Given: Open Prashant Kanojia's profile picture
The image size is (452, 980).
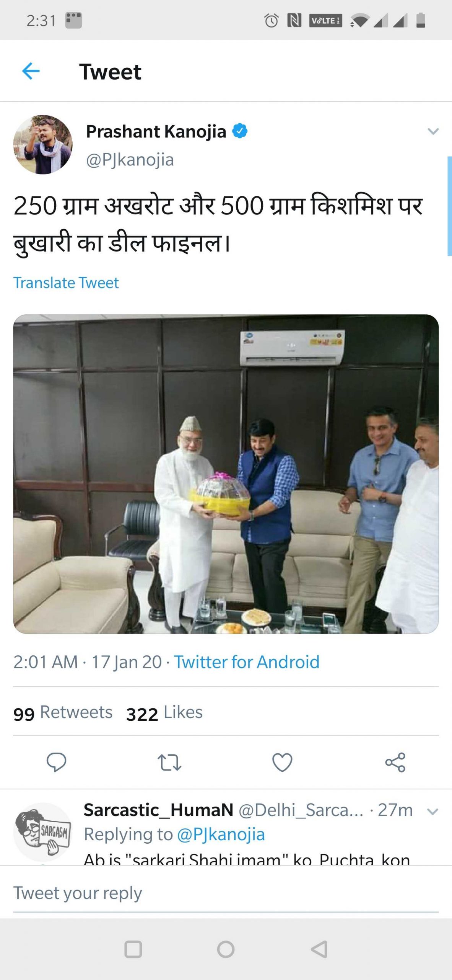Looking at the screenshot, I should pyautogui.click(x=43, y=145).
